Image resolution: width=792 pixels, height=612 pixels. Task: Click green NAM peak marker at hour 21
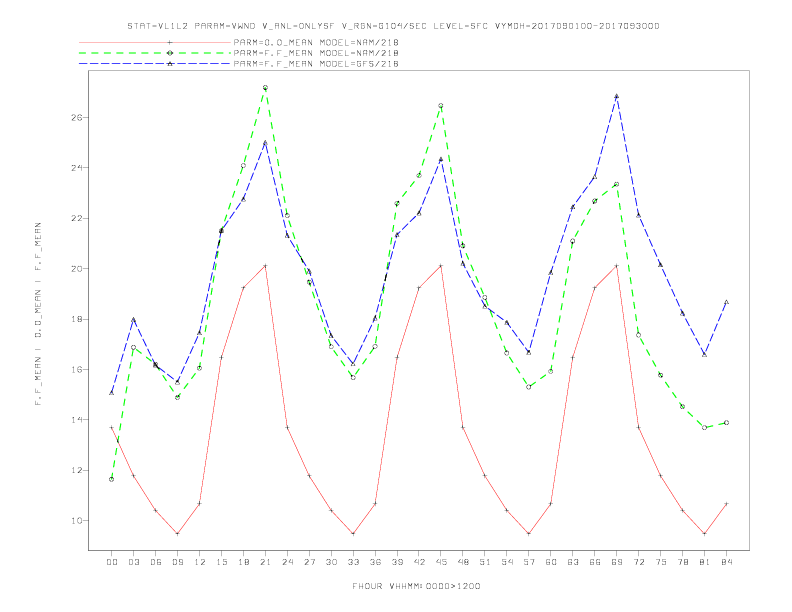[x=265, y=88]
